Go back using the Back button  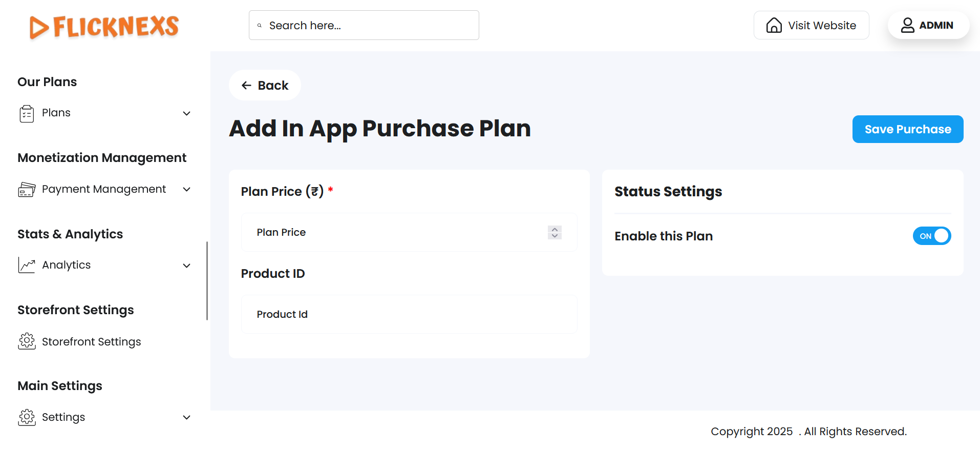[265, 86]
